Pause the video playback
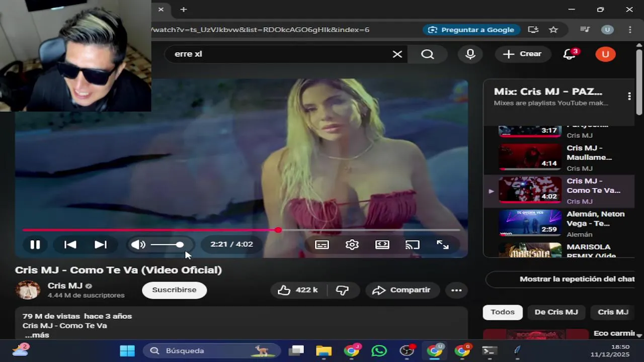 pos(35,245)
